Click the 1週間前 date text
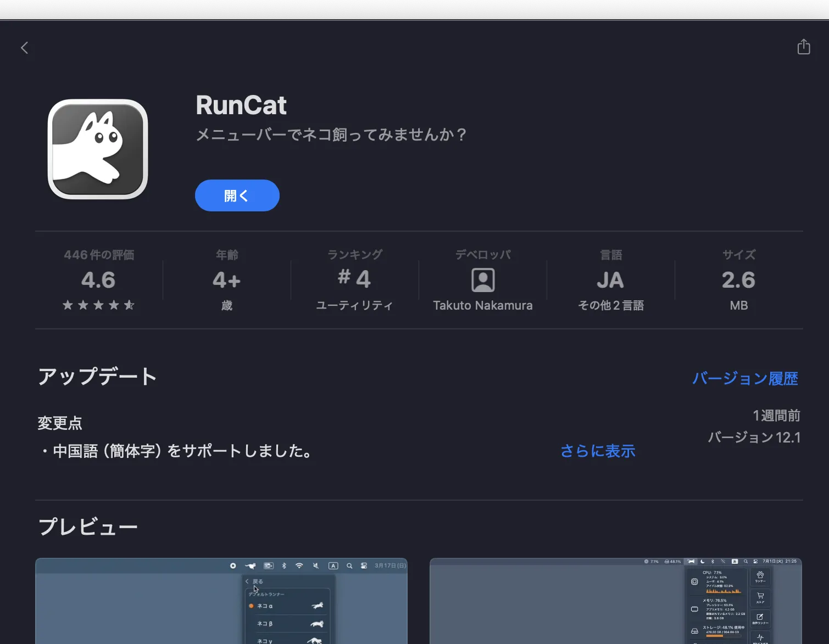Screen dimensions: 829x644 [x=776, y=416]
